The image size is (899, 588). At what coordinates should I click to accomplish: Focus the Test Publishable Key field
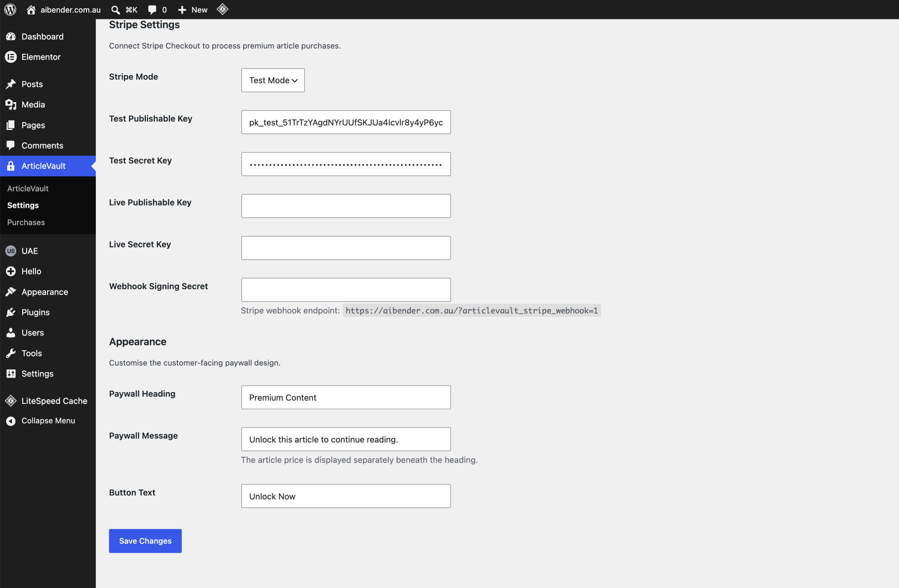(346, 122)
